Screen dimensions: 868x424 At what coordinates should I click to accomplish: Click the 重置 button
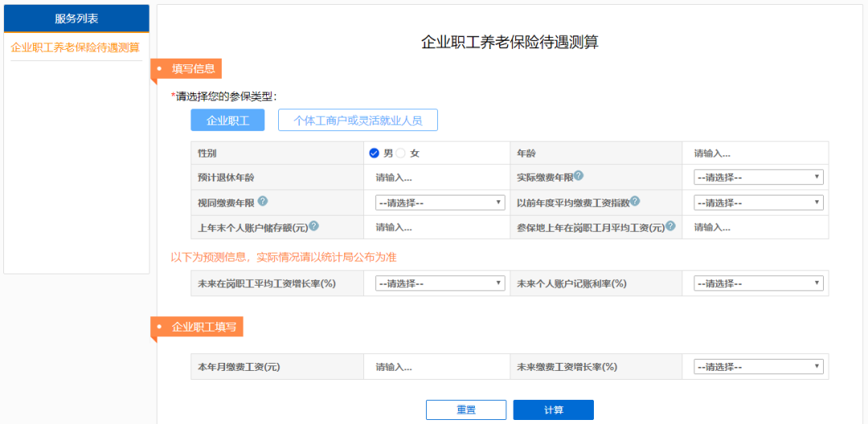[466, 410]
